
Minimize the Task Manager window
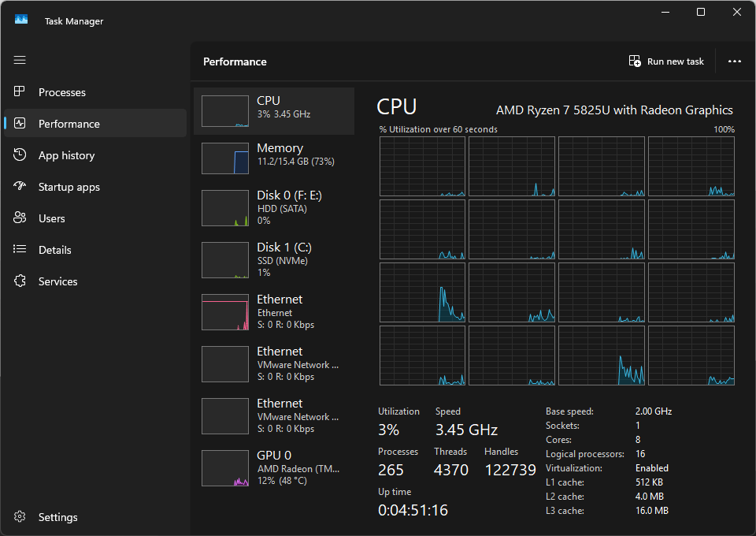pos(665,12)
